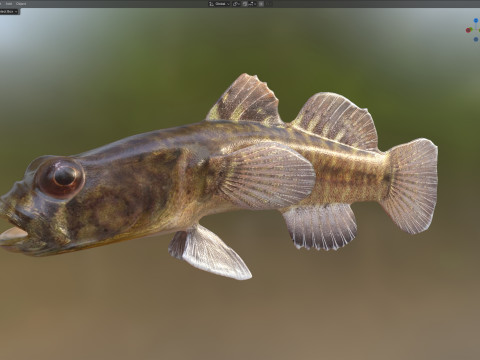Open the Object menu in viewport header
Screen dimensions: 480x360
click(x=21, y=4)
